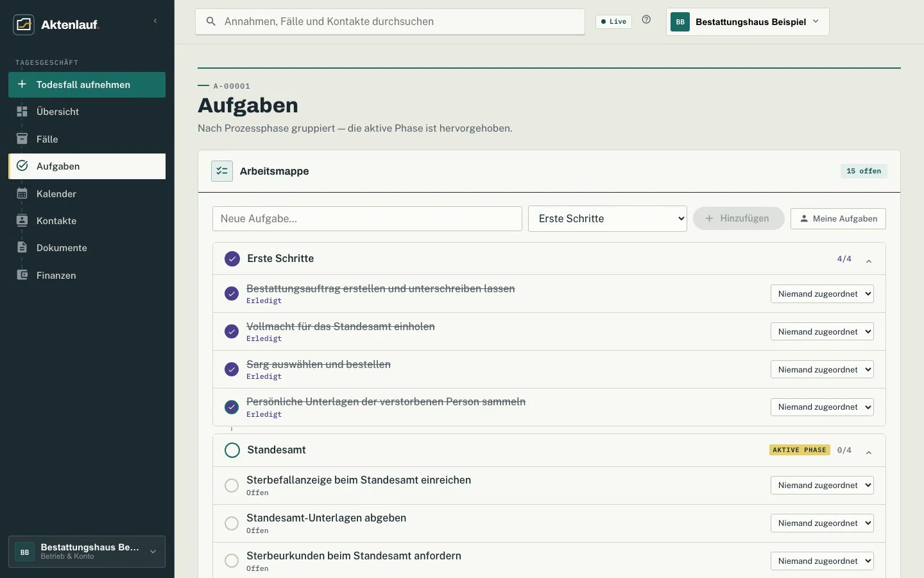924x578 pixels.
Task: Click the Hinzufügen button
Action: [x=739, y=218]
